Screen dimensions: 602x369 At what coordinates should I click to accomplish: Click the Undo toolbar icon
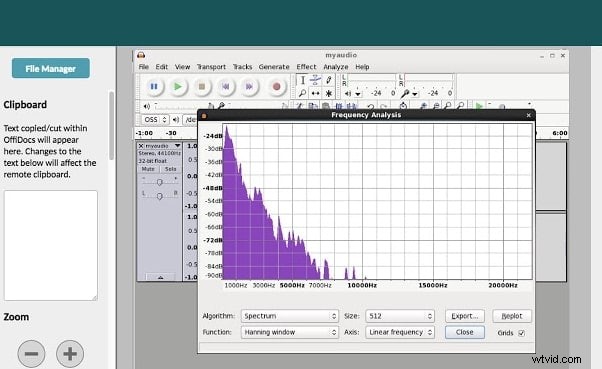pos(370,106)
